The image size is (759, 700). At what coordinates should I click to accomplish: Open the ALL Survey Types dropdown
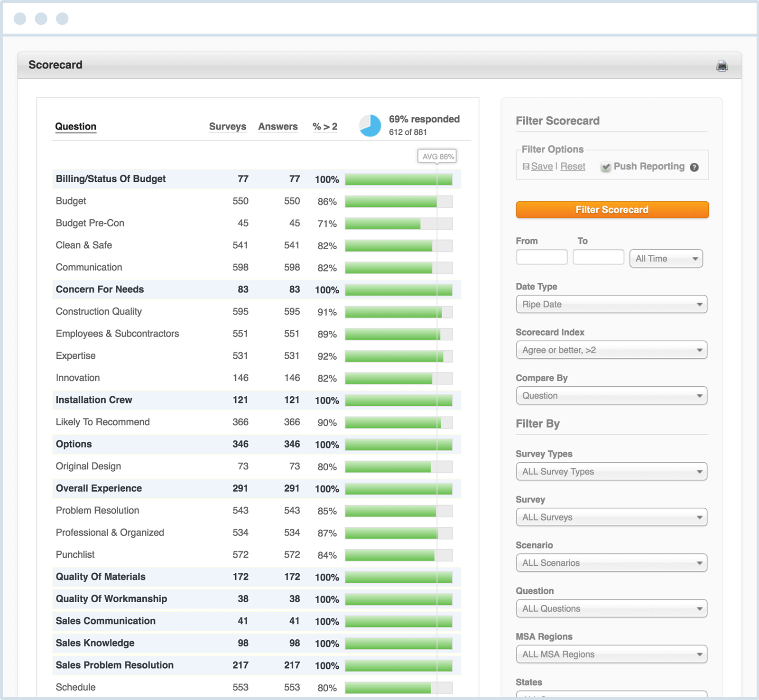(611, 471)
